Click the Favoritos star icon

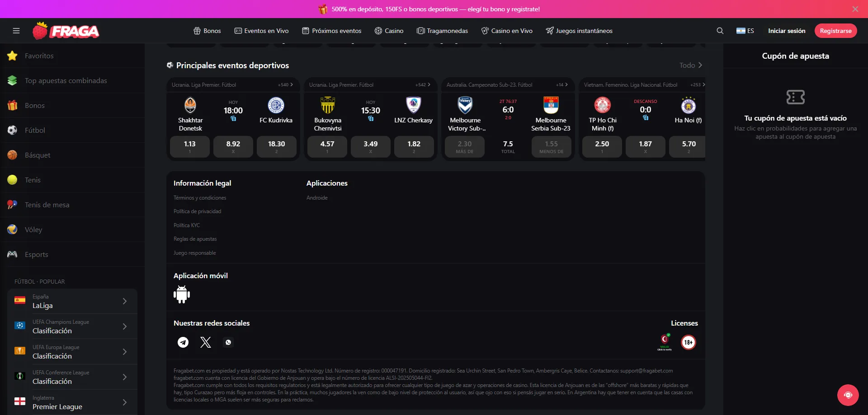(12, 56)
